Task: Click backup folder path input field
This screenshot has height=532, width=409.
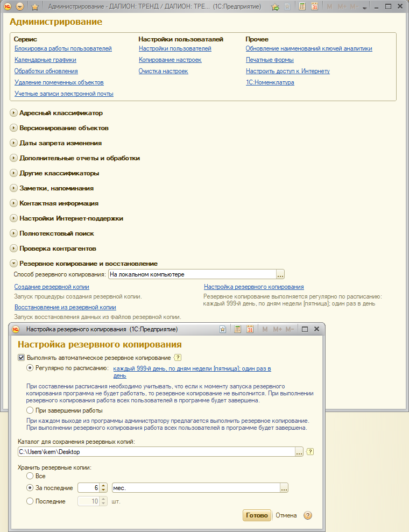Action: [x=157, y=452]
